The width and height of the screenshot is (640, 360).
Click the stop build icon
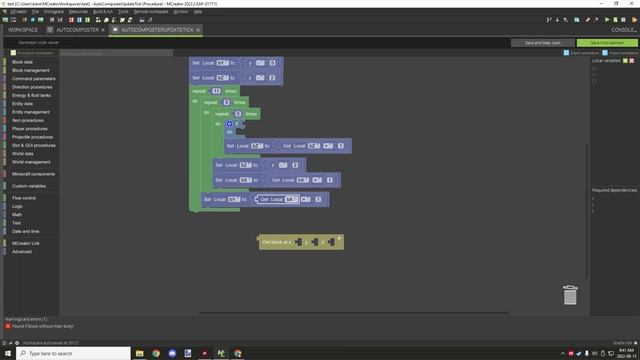(x=623, y=20)
